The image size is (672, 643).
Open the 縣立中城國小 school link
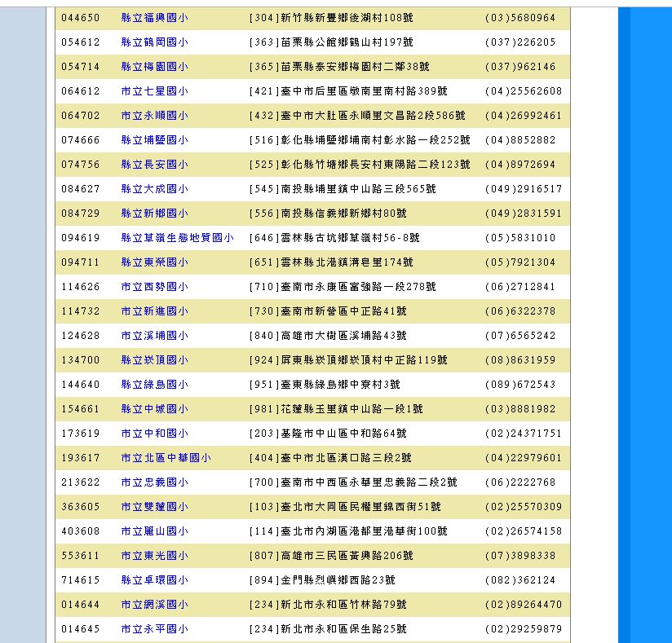point(154,408)
